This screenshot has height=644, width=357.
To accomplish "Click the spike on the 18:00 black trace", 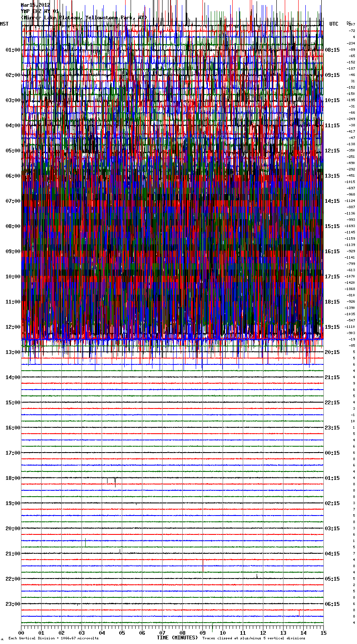I will click(115, 482).
